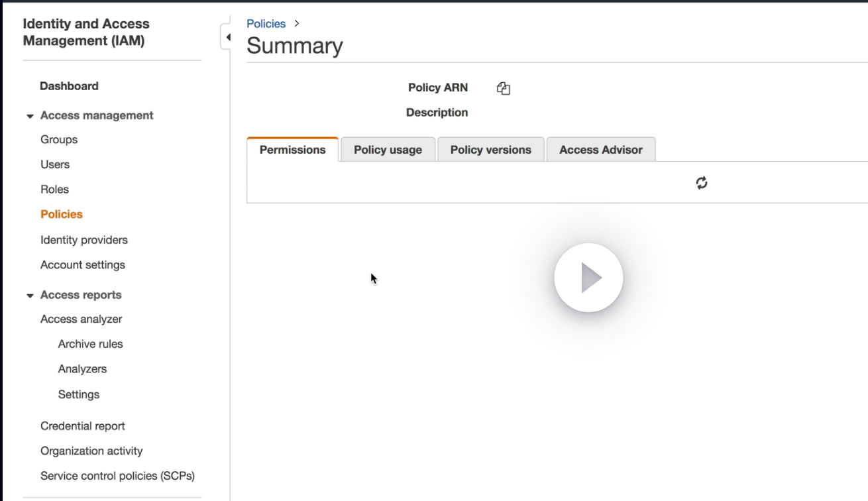Open Users in the sidebar

[x=55, y=164]
